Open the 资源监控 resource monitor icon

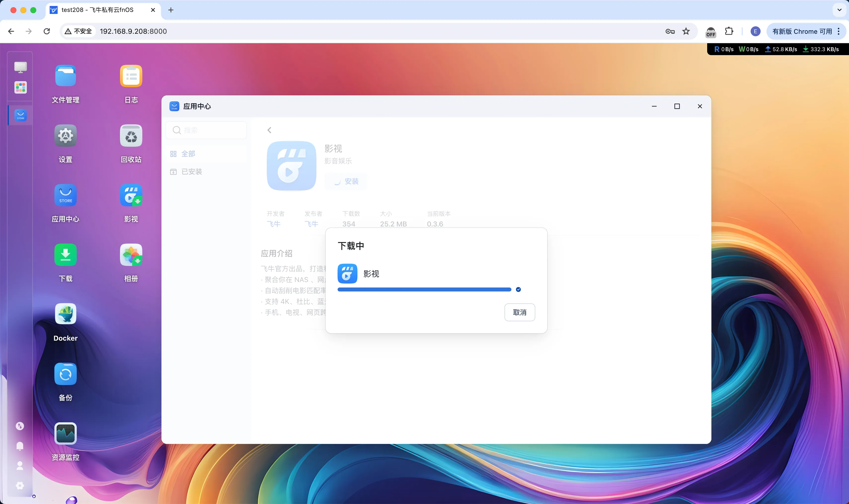65,433
